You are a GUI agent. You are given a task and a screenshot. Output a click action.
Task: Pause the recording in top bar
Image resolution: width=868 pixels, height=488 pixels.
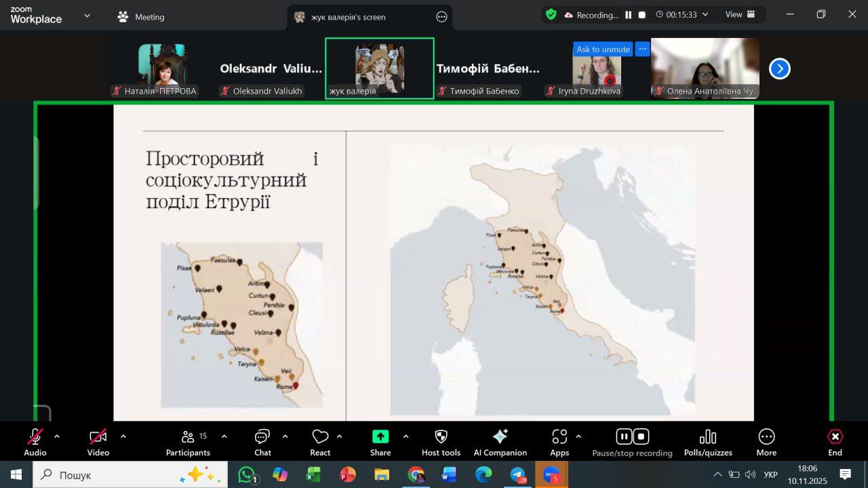click(629, 15)
